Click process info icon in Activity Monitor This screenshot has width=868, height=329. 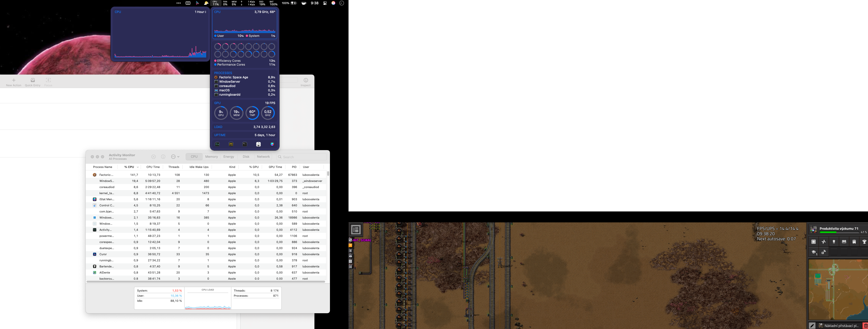(x=163, y=157)
